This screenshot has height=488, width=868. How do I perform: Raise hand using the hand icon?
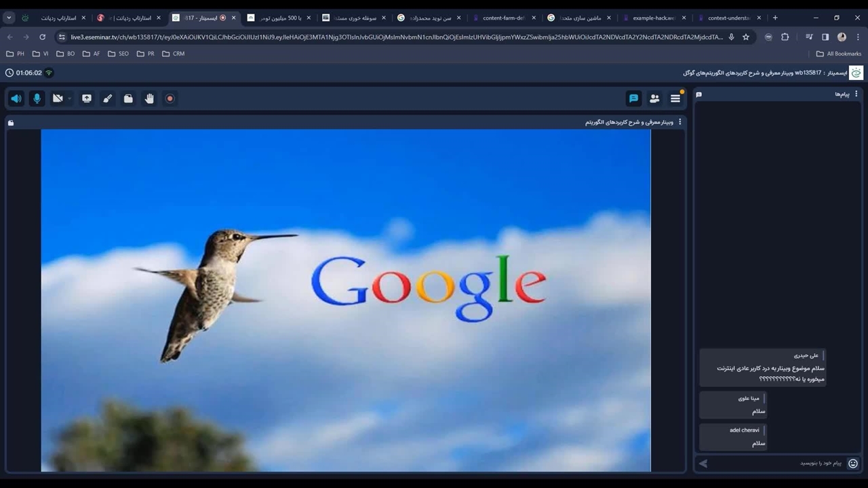pyautogui.click(x=149, y=99)
